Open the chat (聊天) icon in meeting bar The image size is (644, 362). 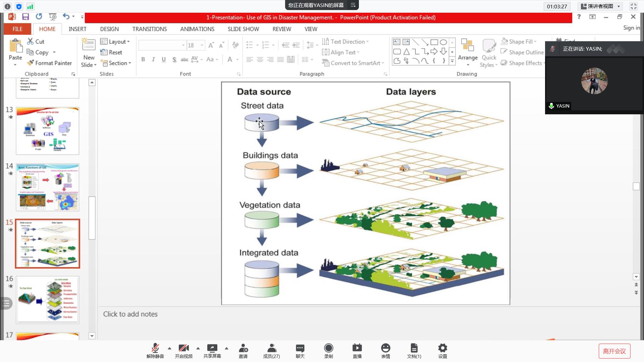(x=300, y=348)
